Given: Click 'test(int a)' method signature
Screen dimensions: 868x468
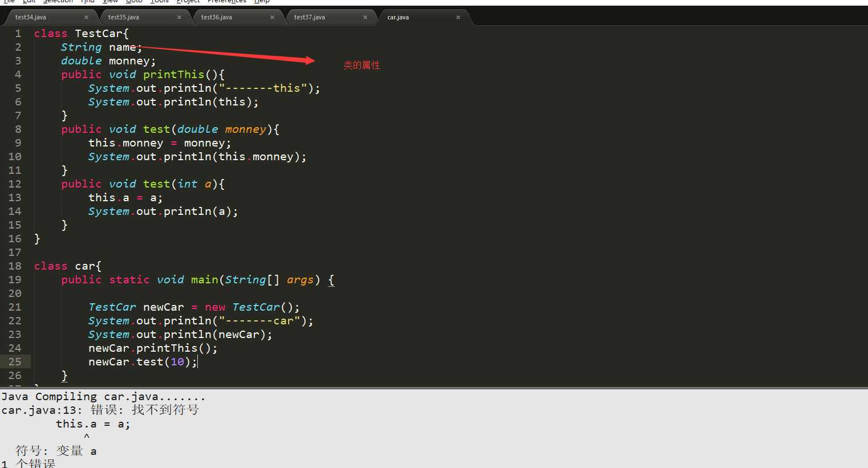Looking at the screenshot, I should click(181, 184).
